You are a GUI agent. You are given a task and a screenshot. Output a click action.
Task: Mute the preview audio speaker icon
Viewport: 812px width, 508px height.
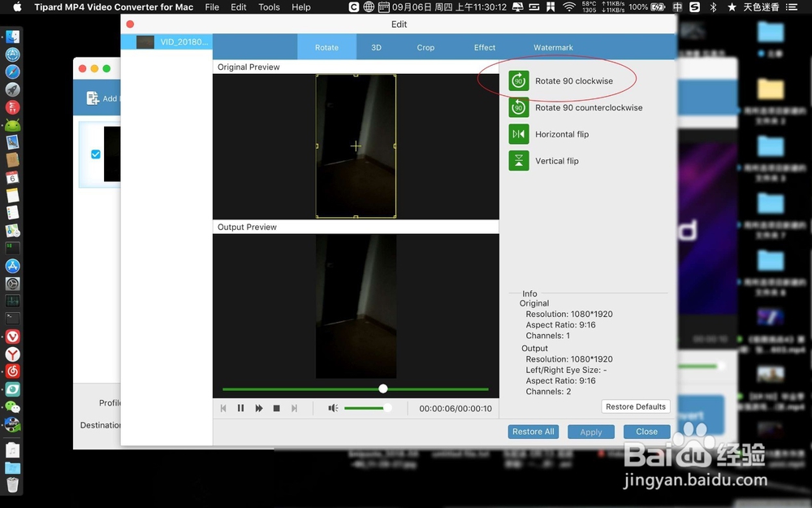tap(333, 409)
